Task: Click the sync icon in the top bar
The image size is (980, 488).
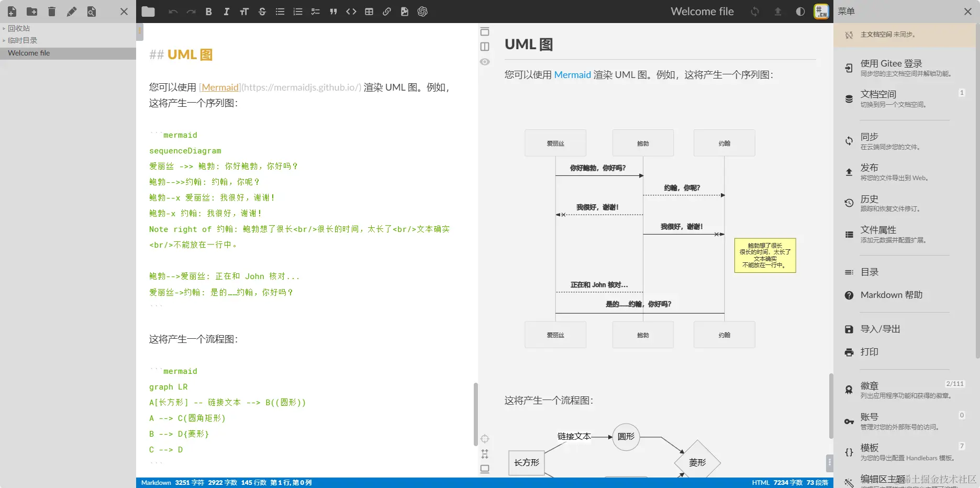Action: point(755,12)
